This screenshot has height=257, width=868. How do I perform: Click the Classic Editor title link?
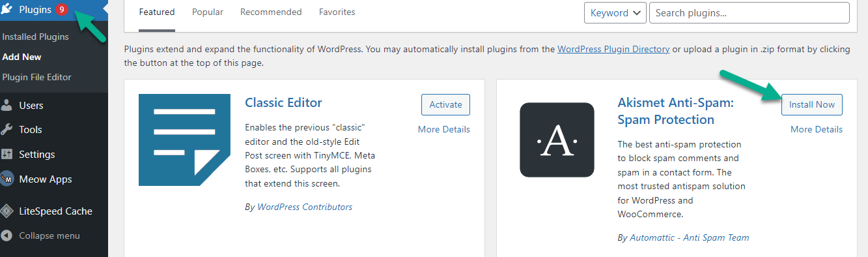pyautogui.click(x=283, y=102)
